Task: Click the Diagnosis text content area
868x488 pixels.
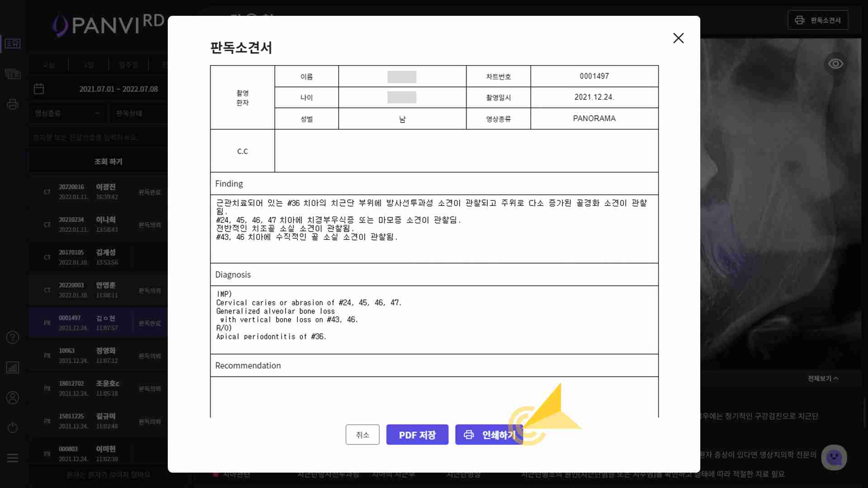Action: 434,320
